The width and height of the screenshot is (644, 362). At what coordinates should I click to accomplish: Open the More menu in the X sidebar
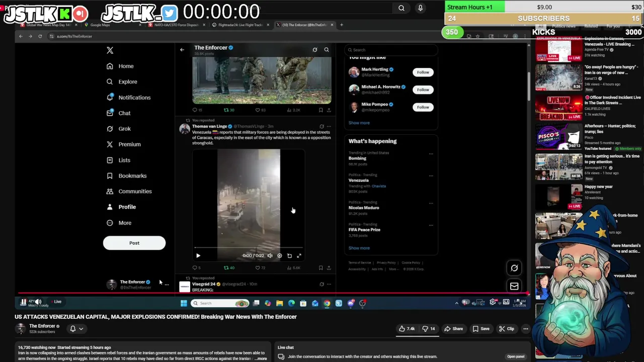(x=119, y=223)
